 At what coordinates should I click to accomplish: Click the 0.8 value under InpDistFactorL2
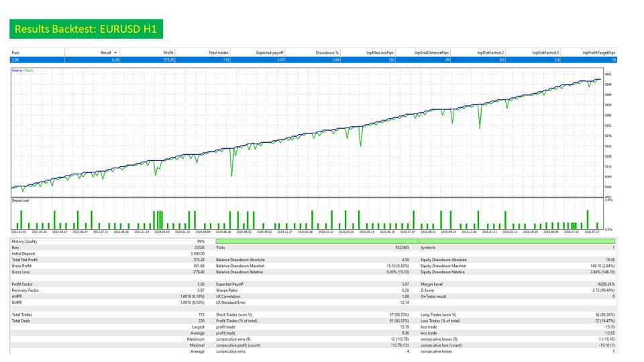pyautogui.click(x=502, y=60)
